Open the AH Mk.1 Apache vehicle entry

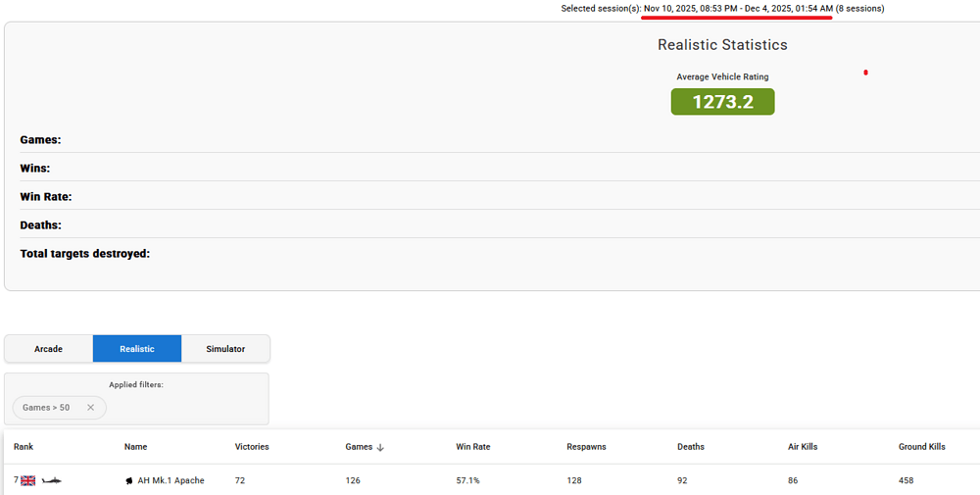[171, 480]
